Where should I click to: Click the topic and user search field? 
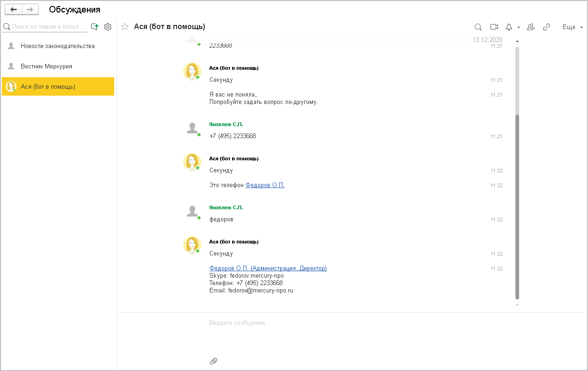click(x=49, y=27)
